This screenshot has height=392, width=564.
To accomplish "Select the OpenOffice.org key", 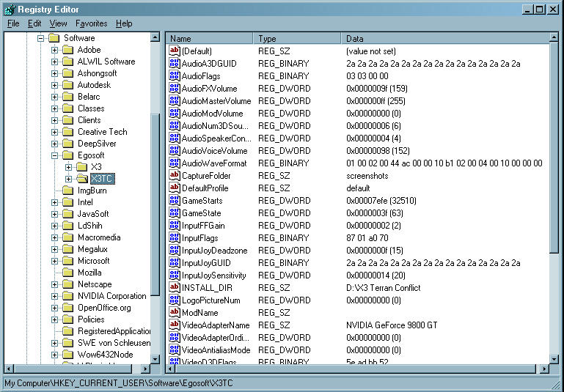I will point(104,308).
